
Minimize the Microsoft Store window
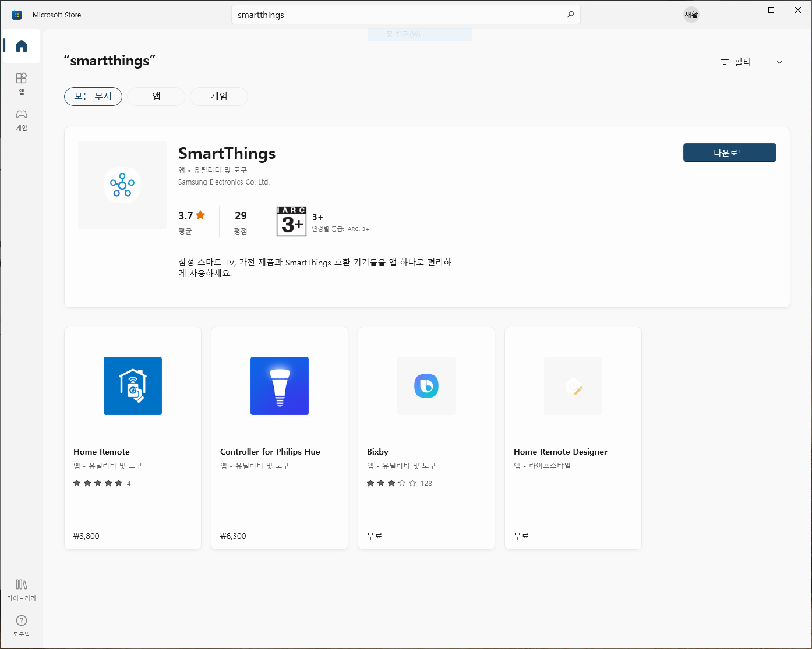pyautogui.click(x=744, y=10)
